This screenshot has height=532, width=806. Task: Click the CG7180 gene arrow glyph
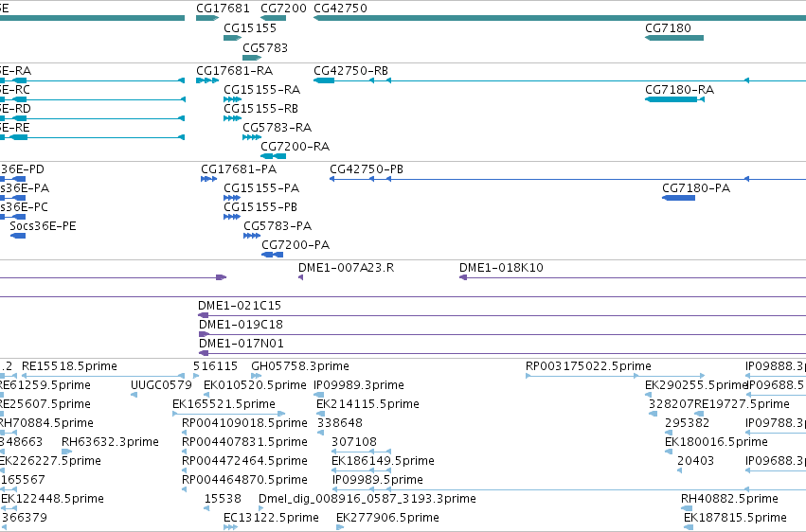[674, 38]
